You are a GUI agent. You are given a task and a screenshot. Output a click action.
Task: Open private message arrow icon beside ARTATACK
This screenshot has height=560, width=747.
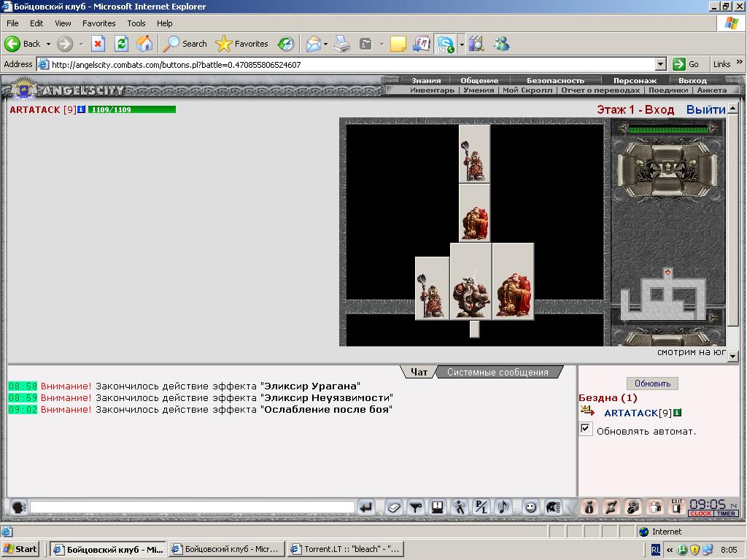click(x=587, y=411)
